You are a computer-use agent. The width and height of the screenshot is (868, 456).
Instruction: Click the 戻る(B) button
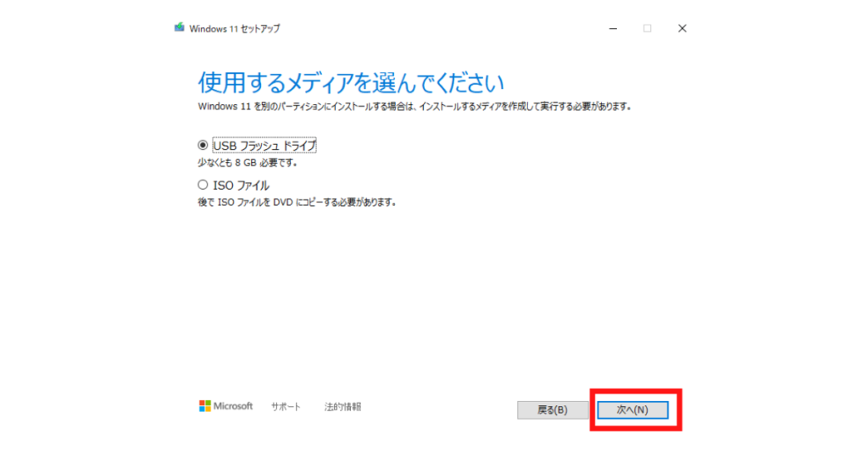tap(553, 410)
